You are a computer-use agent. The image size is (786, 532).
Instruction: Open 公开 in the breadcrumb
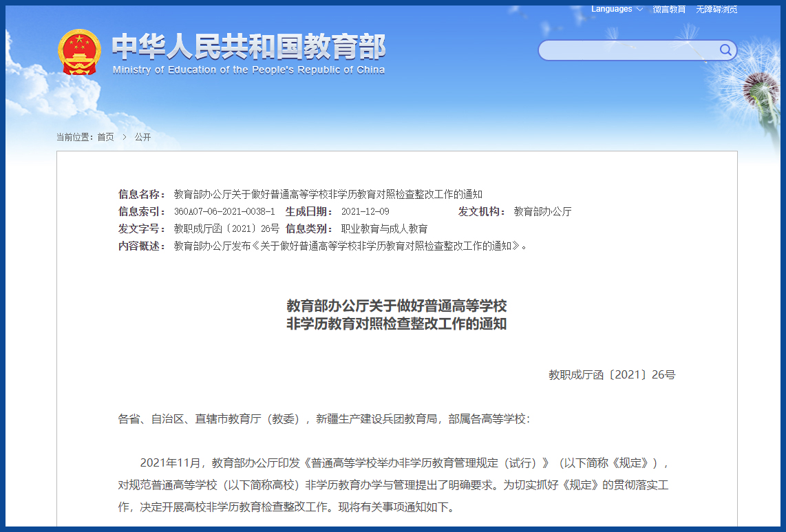click(x=142, y=137)
